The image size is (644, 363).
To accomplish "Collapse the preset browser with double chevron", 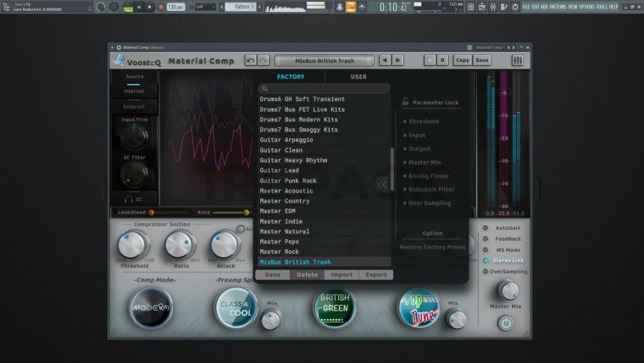I will [x=382, y=184].
